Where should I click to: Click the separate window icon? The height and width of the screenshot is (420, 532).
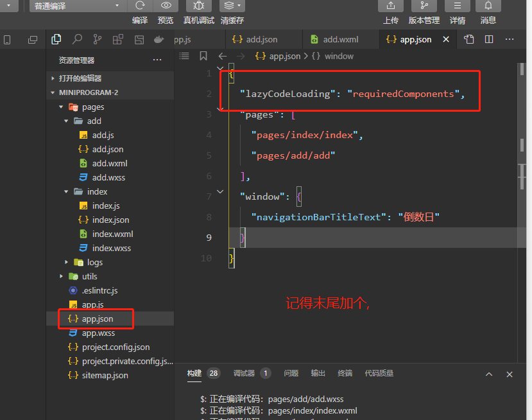coord(33,40)
